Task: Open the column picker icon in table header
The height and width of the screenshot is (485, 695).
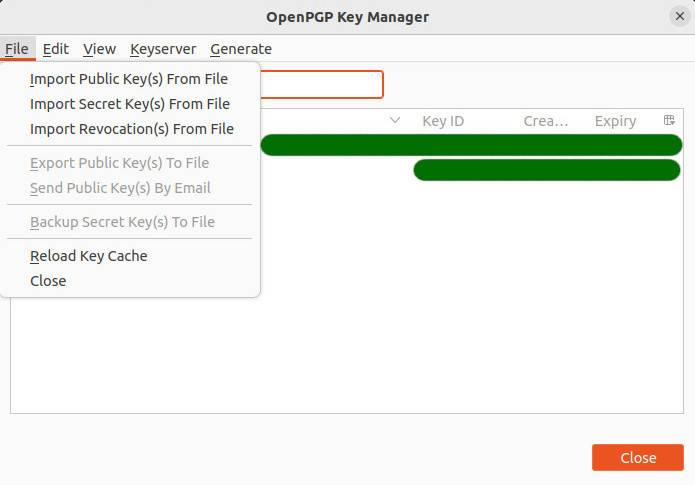Action: pyautogui.click(x=669, y=121)
